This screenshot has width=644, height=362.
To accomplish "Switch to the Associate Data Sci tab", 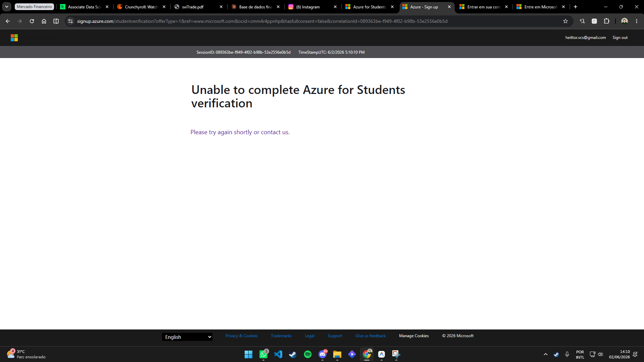I will pos(84,7).
